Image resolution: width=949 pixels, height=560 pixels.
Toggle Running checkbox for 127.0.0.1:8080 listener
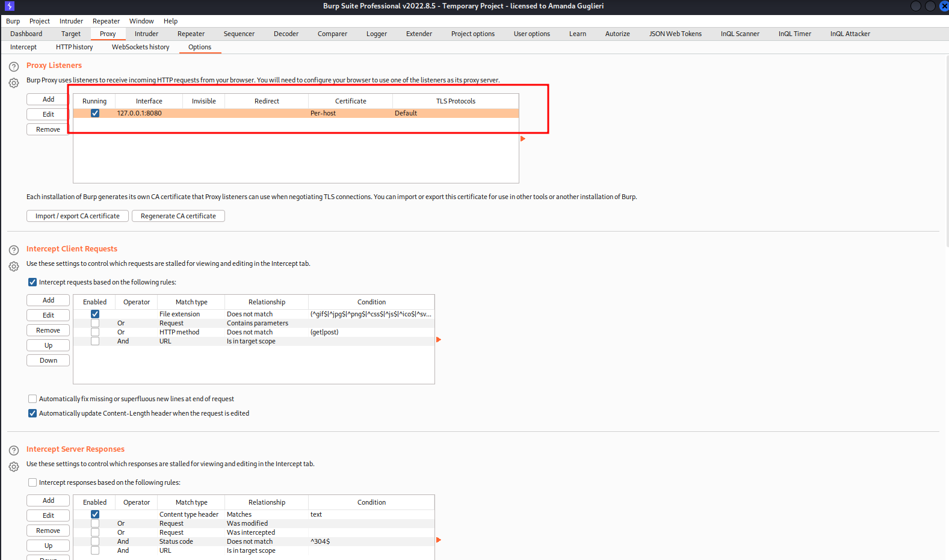coord(95,113)
